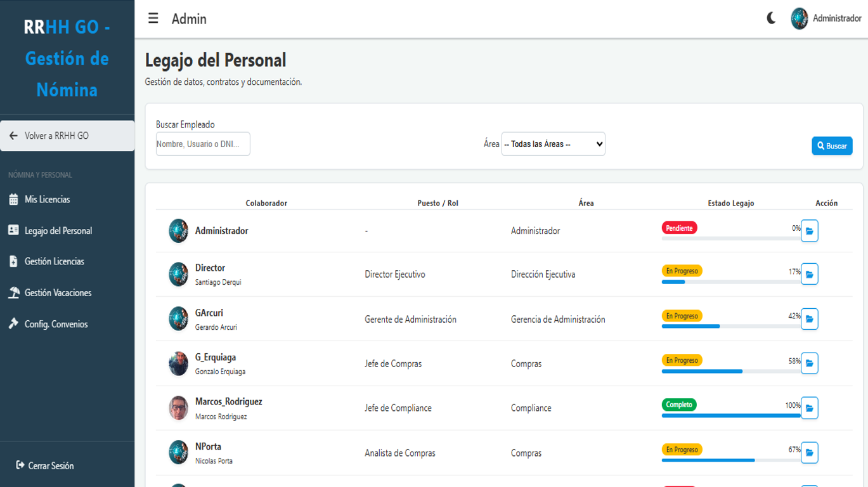The height and width of the screenshot is (487, 868).
Task: Open legajo folder for GArcuri row
Action: point(809,319)
